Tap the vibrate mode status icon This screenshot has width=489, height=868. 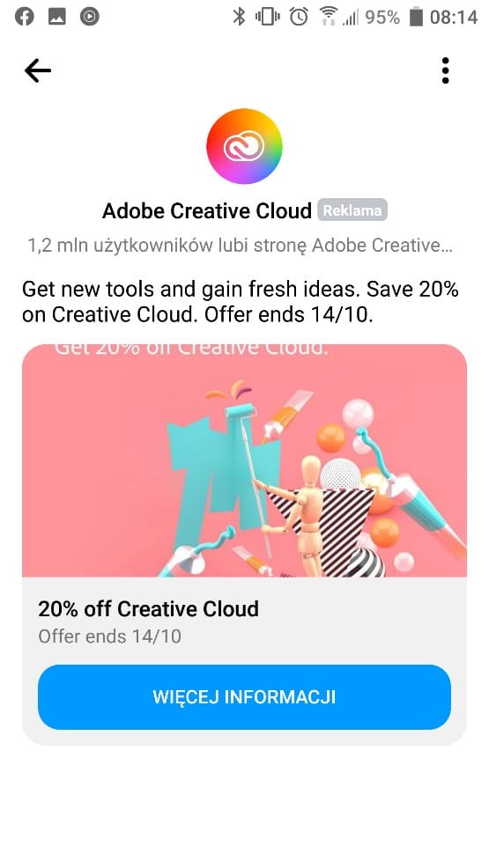pos(268,17)
